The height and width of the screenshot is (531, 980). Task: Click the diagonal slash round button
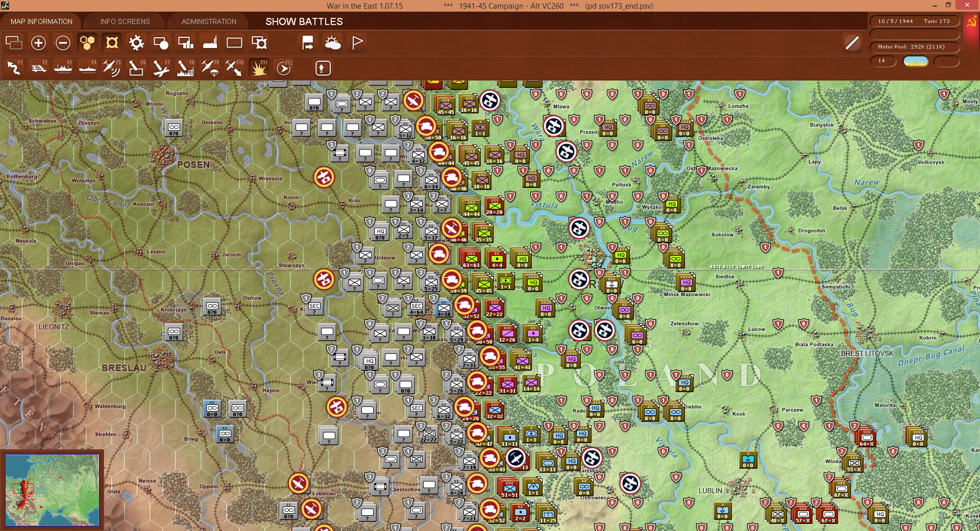point(852,43)
